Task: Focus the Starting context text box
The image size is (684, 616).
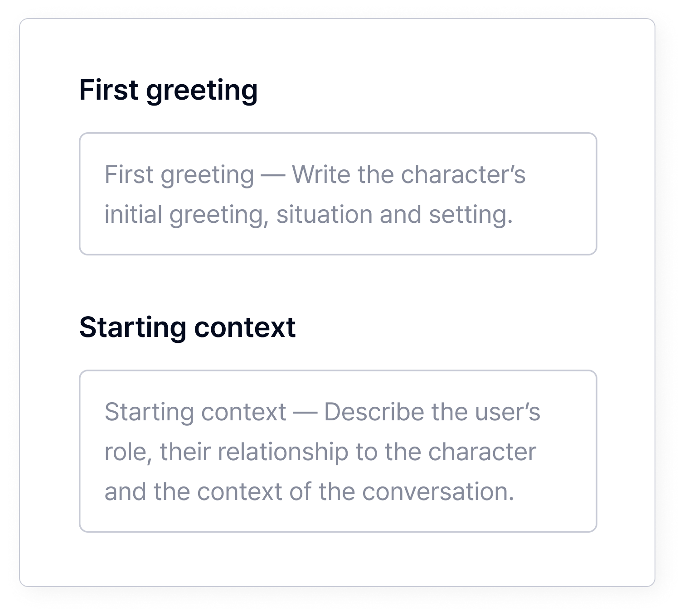Action: [338, 451]
